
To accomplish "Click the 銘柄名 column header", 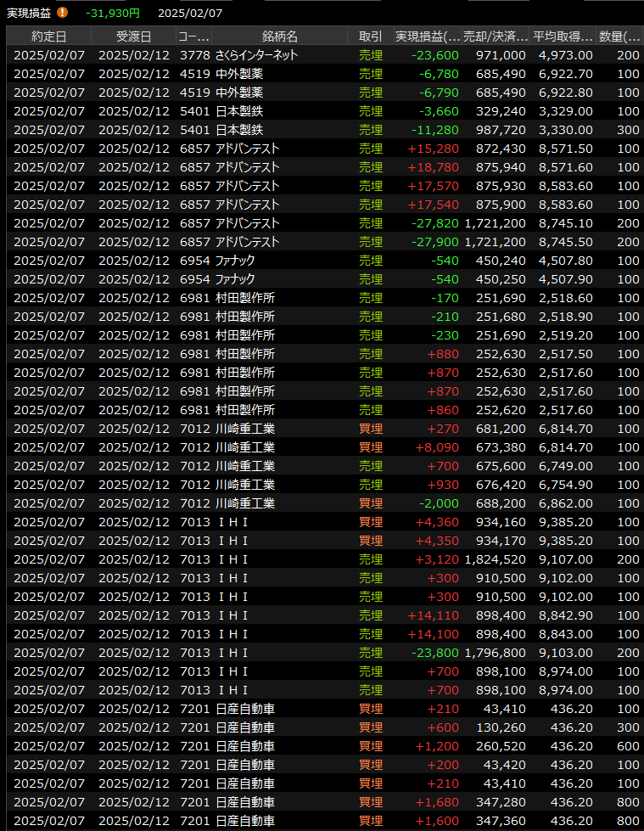I will pyautogui.click(x=279, y=36).
